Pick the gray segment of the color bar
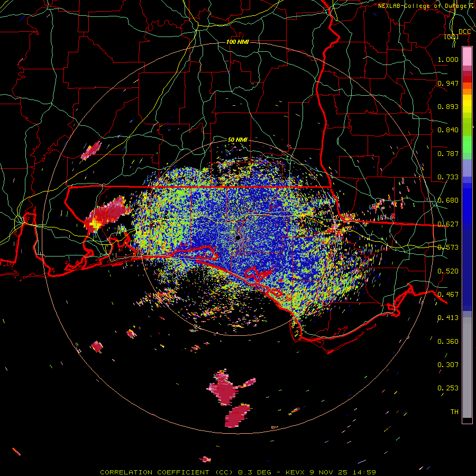Viewport: 476px width, 476px height. pos(467,368)
